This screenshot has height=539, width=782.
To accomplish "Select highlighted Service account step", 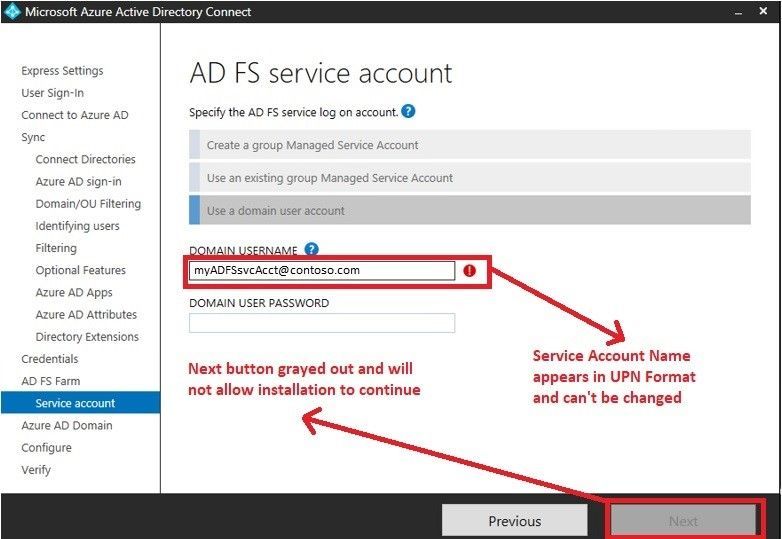I will (x=81, y=403).
